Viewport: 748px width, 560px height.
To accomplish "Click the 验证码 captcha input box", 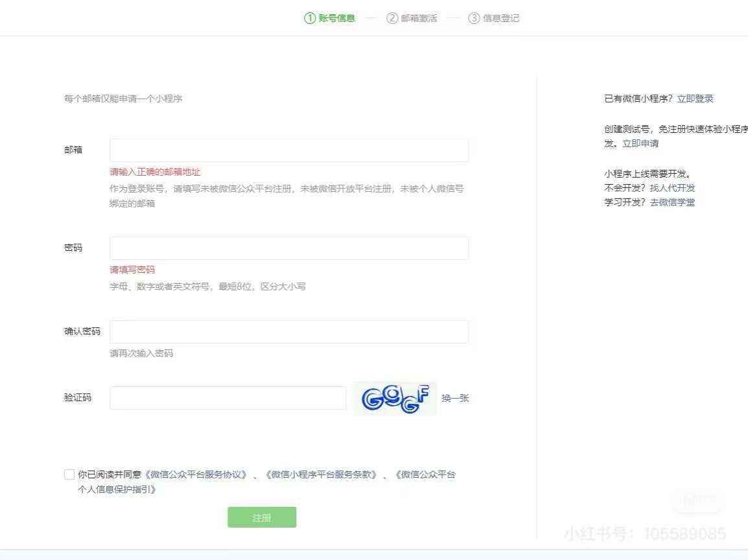I will [x=228, y=397].
